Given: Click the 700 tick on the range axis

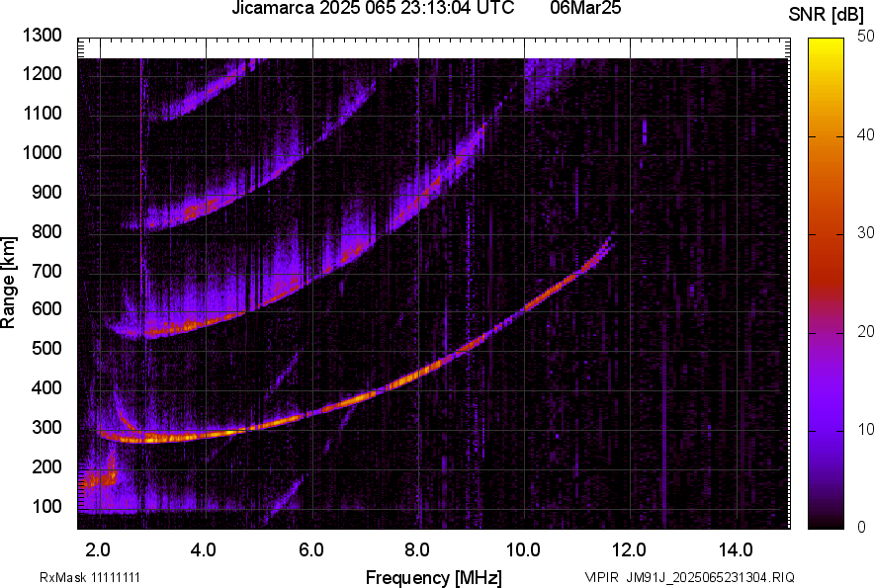Looking at the screenshot, I should point(46,271).
